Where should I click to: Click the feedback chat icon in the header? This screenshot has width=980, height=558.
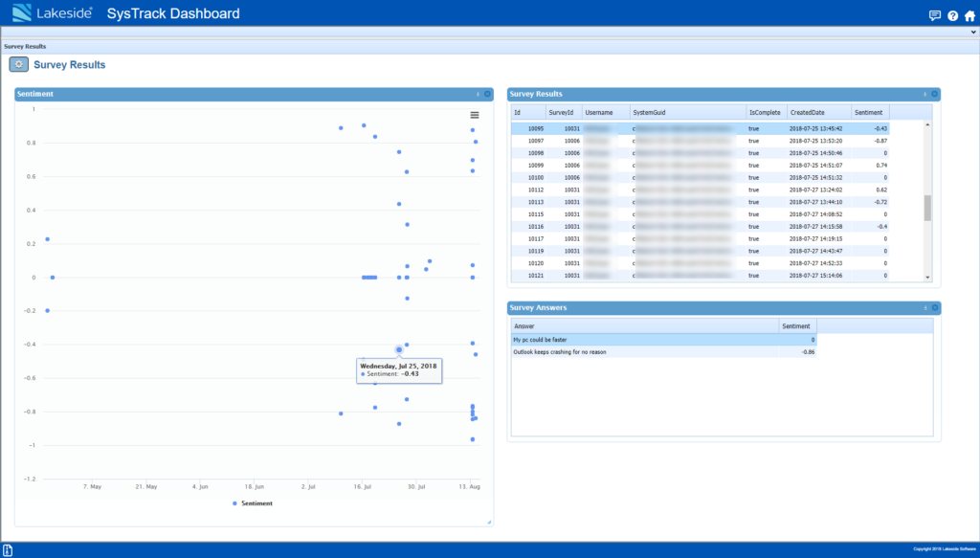tap(933, 14)
